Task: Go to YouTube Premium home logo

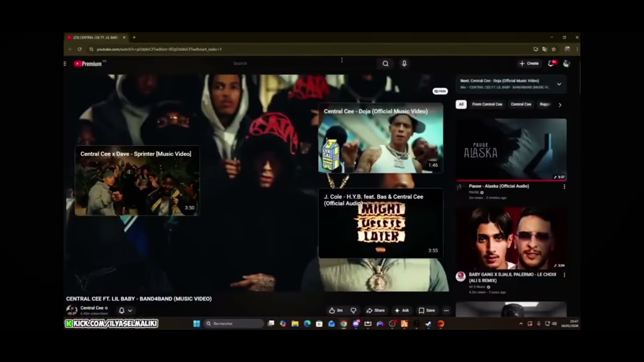Action: (88, 64)
